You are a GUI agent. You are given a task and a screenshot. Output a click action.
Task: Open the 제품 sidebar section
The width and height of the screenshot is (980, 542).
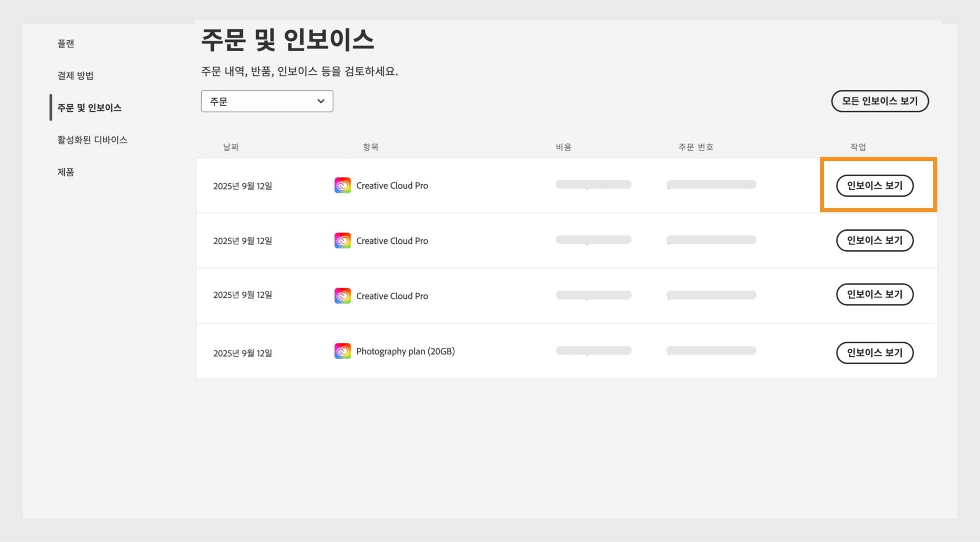click(65, 172)
